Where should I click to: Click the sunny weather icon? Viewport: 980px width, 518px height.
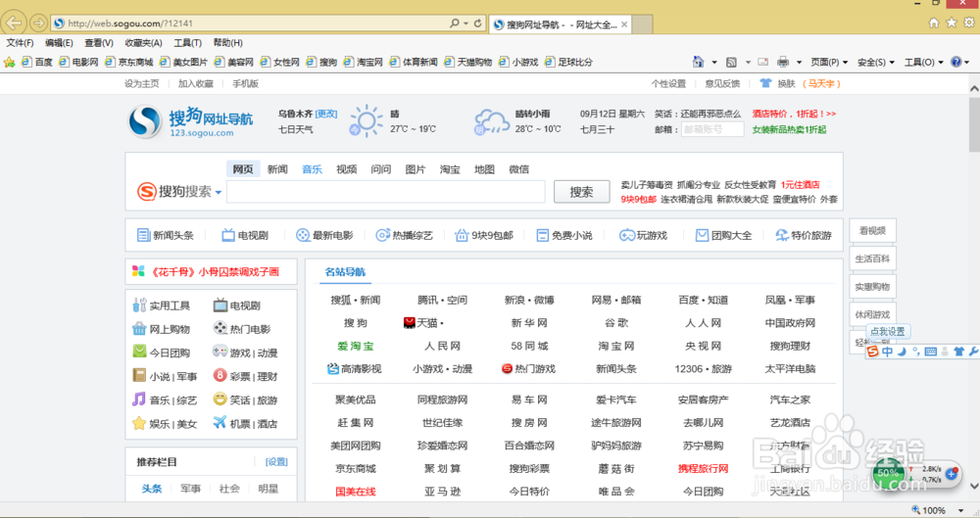(x=367, y=120)
